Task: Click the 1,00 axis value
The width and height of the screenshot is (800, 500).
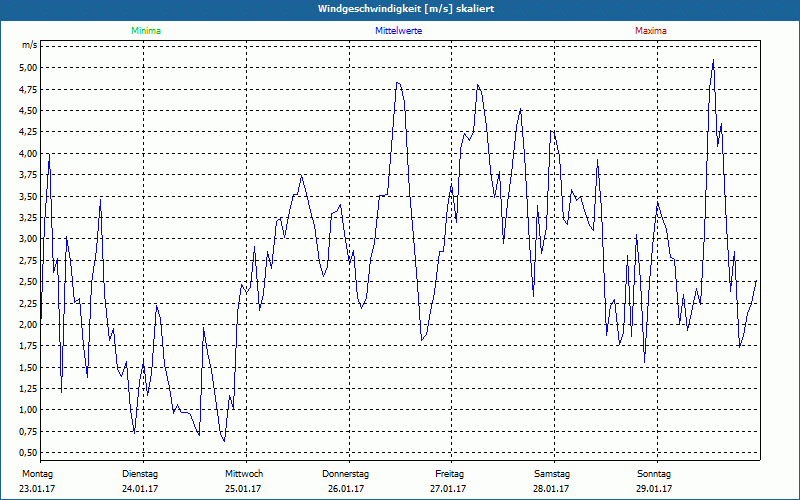Action: coord(29,410)
